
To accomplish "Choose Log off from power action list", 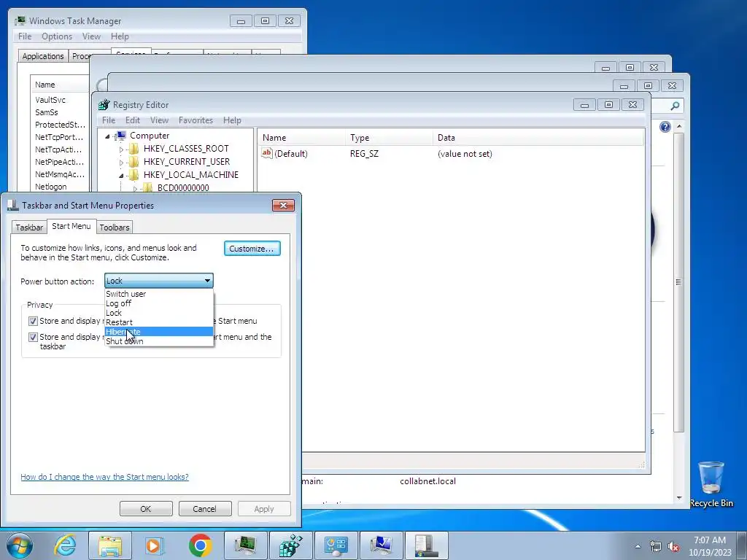I will [158, 303].
